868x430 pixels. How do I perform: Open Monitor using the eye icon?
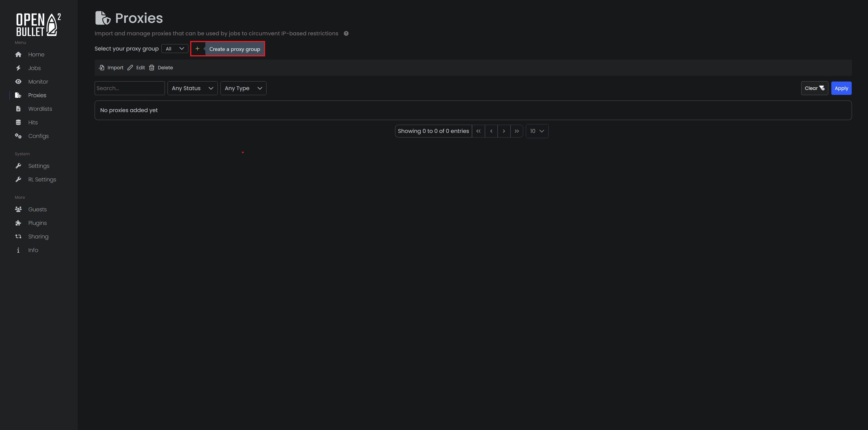coord(18,82)
